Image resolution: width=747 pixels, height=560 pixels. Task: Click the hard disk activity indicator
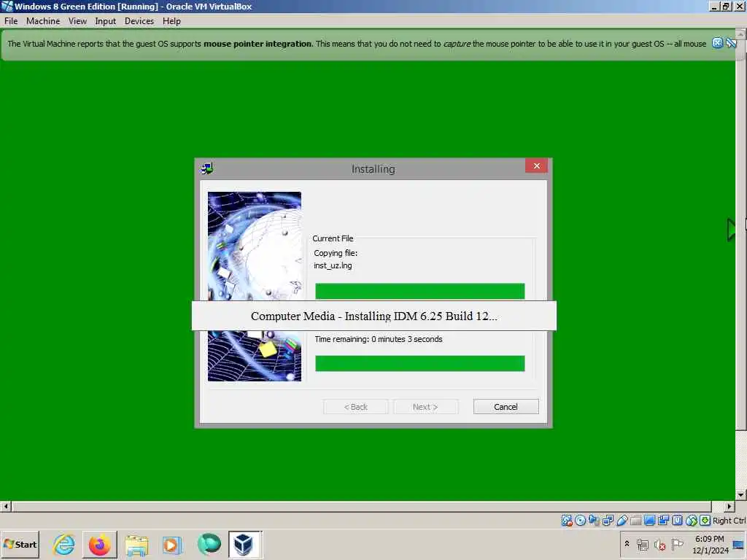(566, 521)
